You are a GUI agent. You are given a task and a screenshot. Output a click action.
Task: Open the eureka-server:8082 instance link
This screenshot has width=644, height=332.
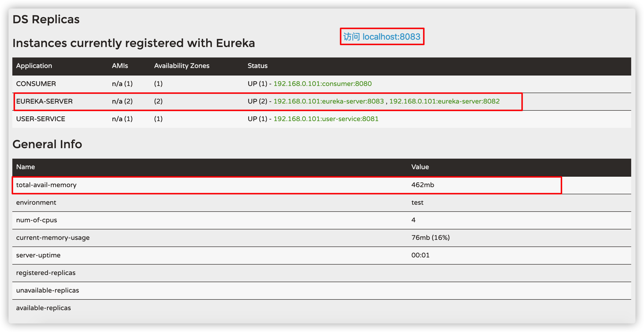point(444,101)
